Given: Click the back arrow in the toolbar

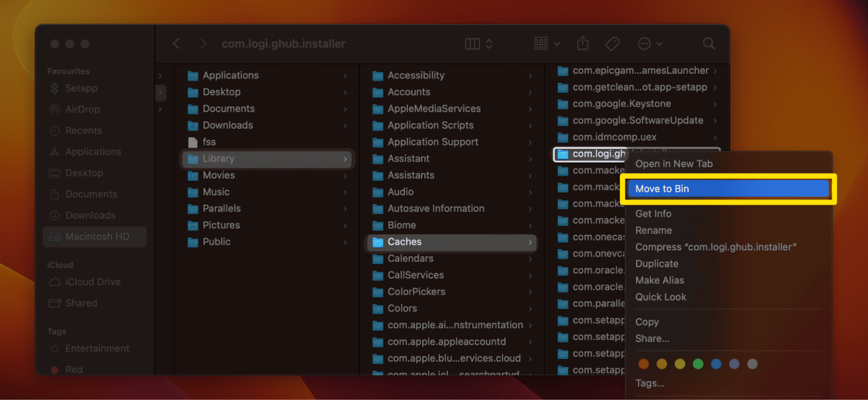Looking at the screenshot, I should [176, 44].
